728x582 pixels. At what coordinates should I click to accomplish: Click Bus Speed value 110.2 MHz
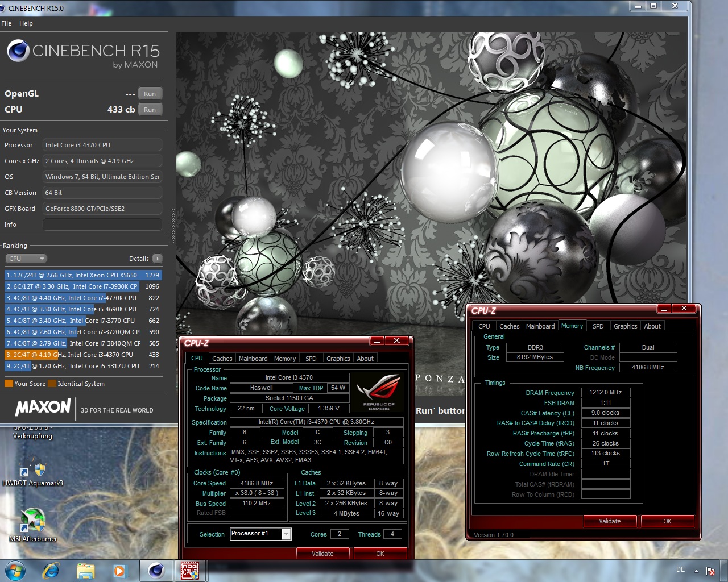pos(257,504)
